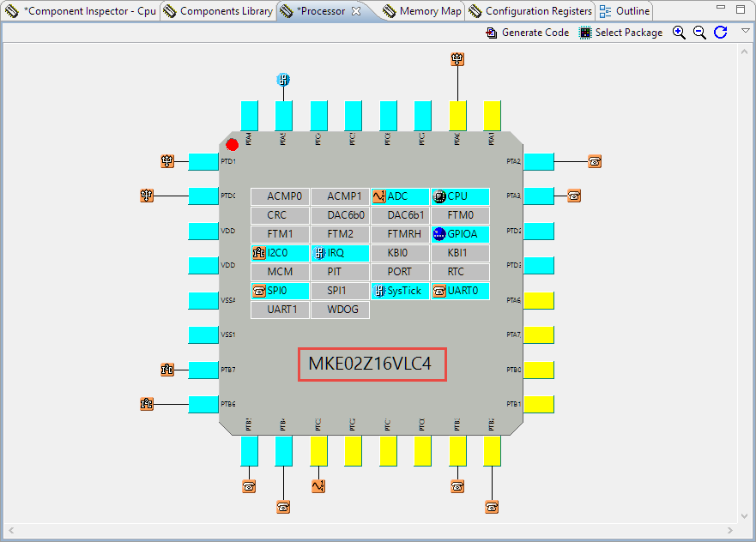The image size is (756, 542).
Task: Click the analog wave icon below the chip
Action: (318, 486)
